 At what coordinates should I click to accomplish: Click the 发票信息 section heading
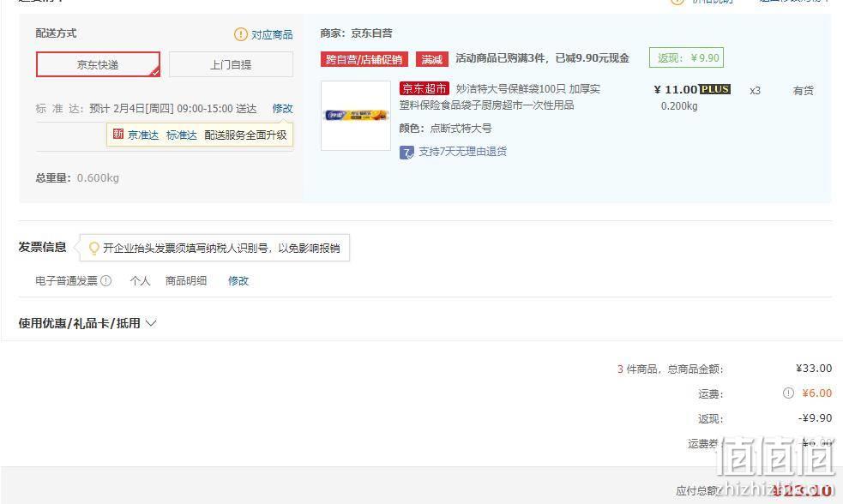tap(43, 247)
